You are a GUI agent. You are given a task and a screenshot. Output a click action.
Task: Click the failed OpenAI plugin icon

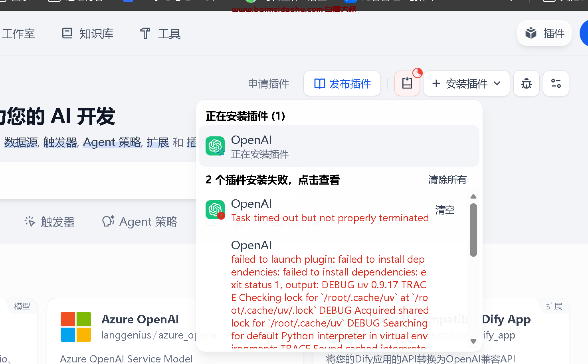(x=215, y=210)
